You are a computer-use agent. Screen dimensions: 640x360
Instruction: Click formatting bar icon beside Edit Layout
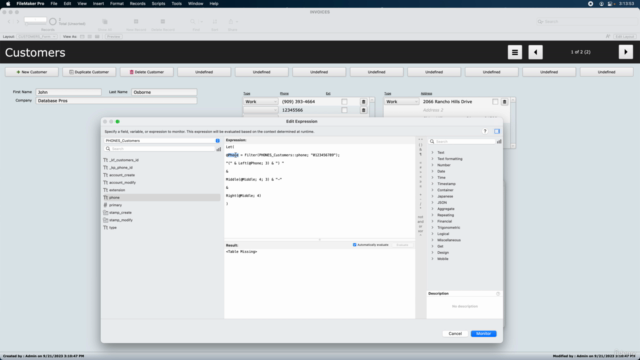[608, 37]
